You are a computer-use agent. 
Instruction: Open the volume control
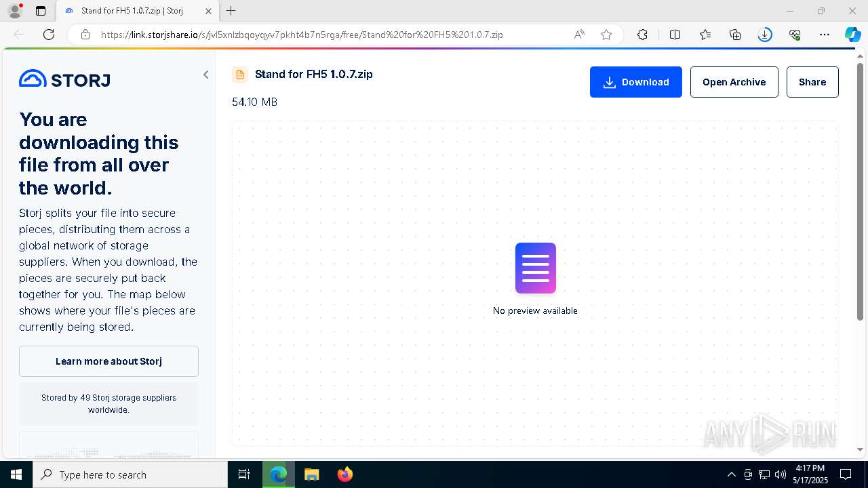781,474
